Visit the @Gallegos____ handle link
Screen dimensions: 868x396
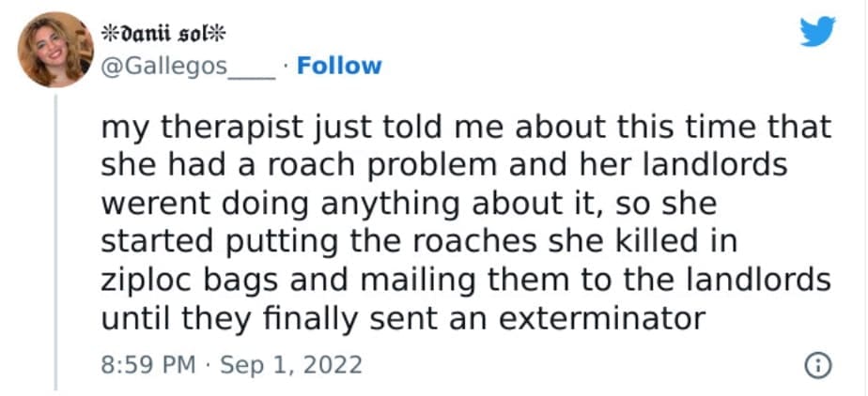(x=188, y=67)
